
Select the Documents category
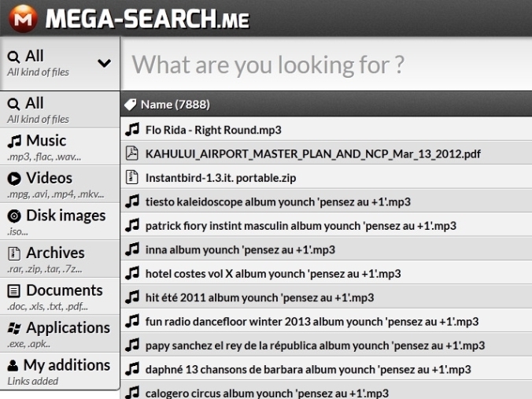pos(60,297)
